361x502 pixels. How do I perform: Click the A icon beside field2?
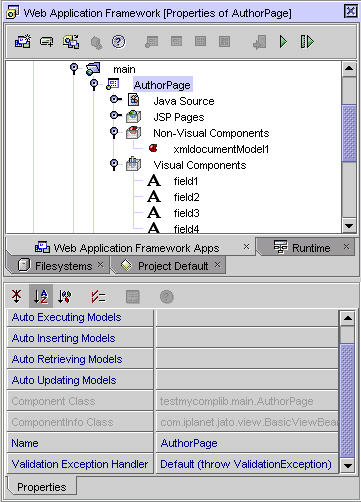coord(154,197)
